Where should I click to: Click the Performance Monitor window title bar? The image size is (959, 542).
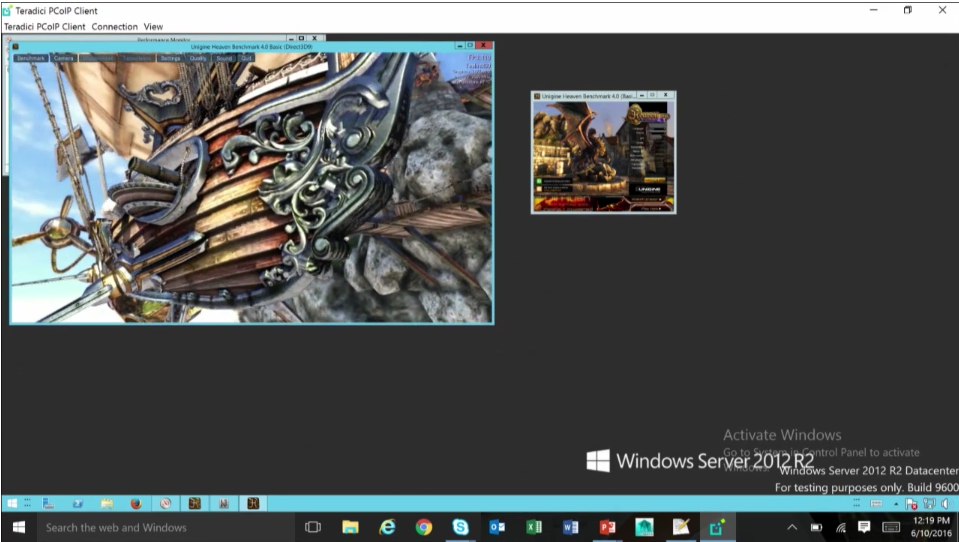click(163, 39)
